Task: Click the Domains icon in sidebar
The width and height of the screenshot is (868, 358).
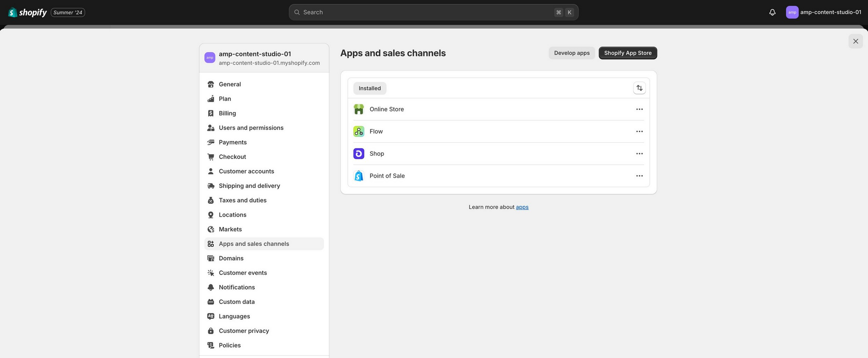Action: coord(211,258)
